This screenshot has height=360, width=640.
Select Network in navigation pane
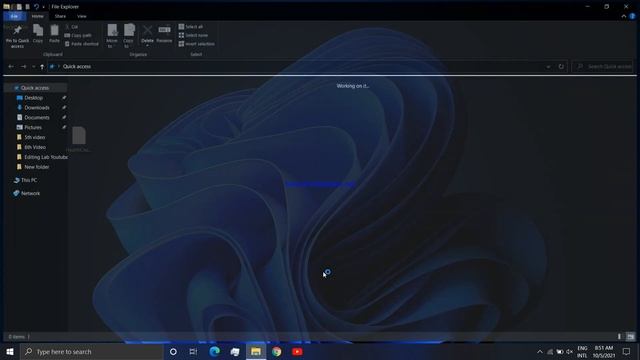tap(30, 193)
